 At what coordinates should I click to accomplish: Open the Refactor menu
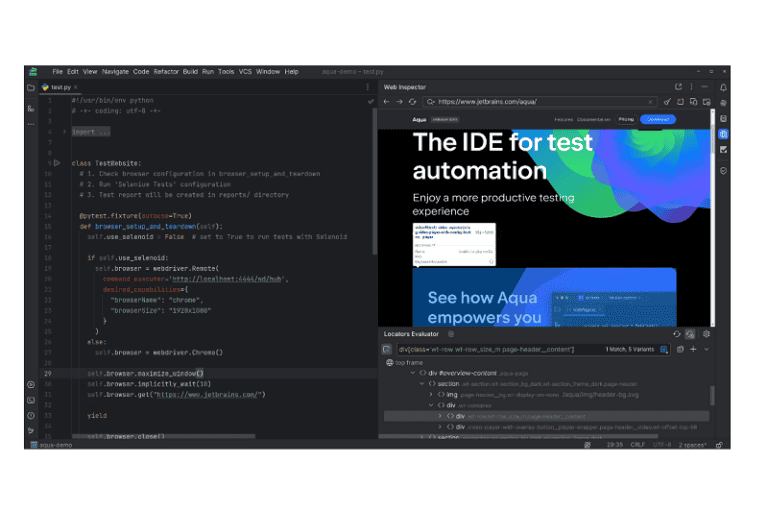[x=166, y=72]
